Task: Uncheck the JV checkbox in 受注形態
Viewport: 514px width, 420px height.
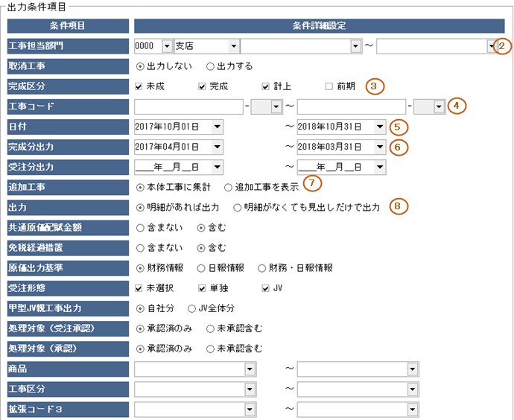Action: pos(266,288)
